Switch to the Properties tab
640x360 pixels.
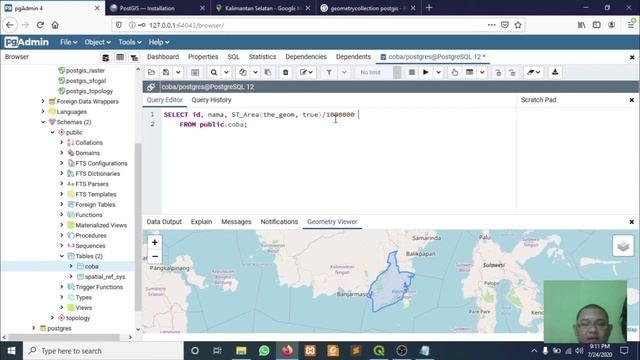click(x=203, y=57)
